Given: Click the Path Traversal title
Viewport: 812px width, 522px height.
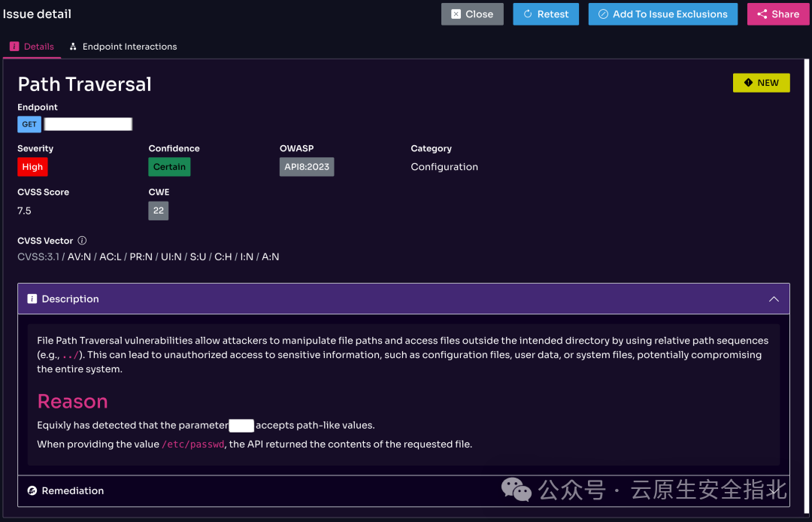Looking at the screenshot, I should click(x=84, y=84).
